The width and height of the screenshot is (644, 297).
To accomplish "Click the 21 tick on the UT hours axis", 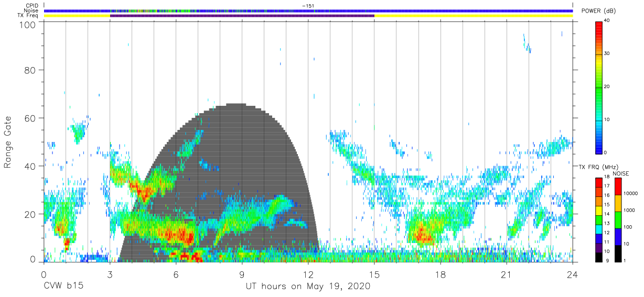I will (x=506, y=274).
